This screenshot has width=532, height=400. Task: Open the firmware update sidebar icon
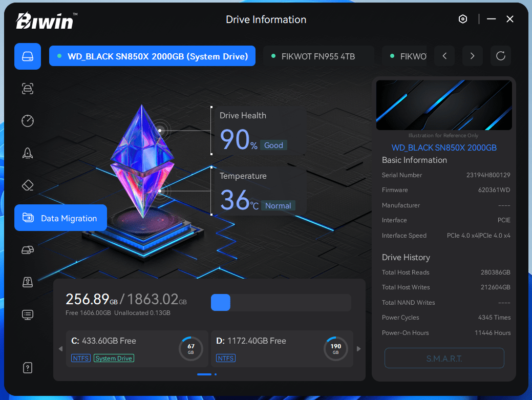coord(28,282)
